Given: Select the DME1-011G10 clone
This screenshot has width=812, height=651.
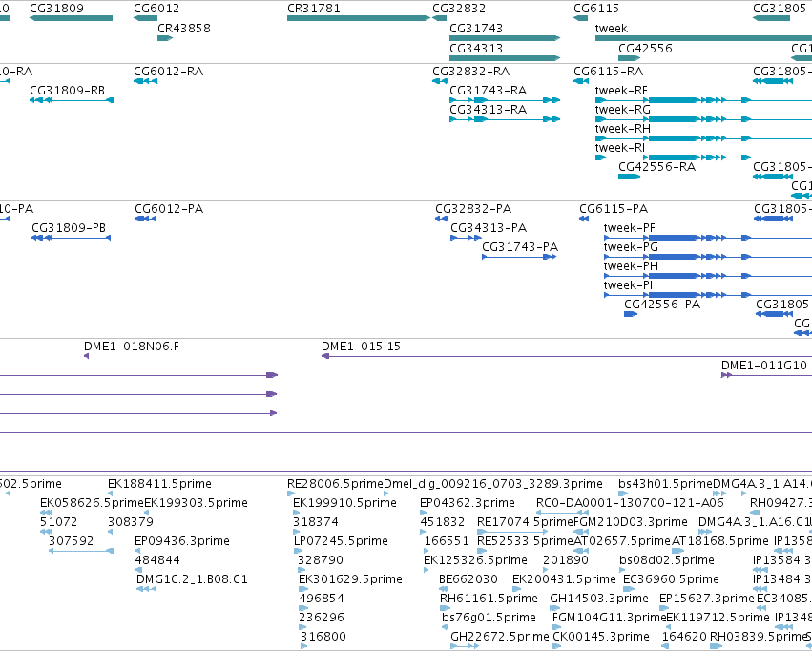Looking at the screenshot, I should [766, 375].
